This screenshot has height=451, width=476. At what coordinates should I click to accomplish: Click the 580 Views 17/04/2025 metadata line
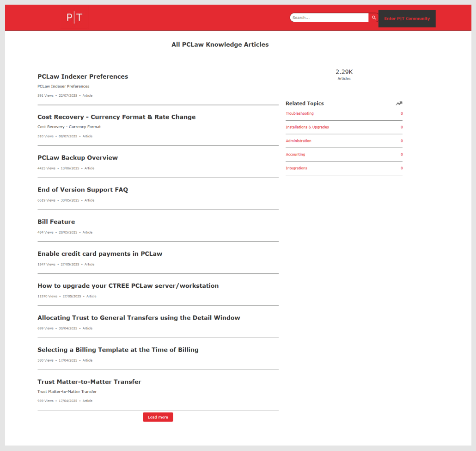click(65, 360)
